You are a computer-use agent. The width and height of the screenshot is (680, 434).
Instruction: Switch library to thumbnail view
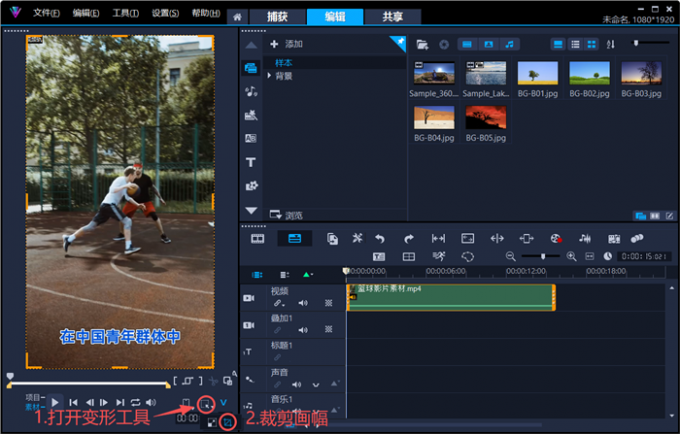pos(591,44)
